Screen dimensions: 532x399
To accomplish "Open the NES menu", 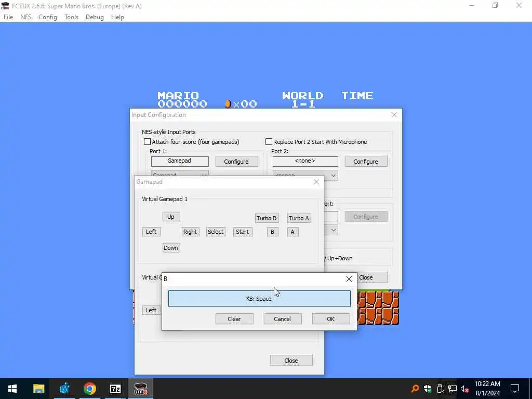I will [x=25, y=17].
